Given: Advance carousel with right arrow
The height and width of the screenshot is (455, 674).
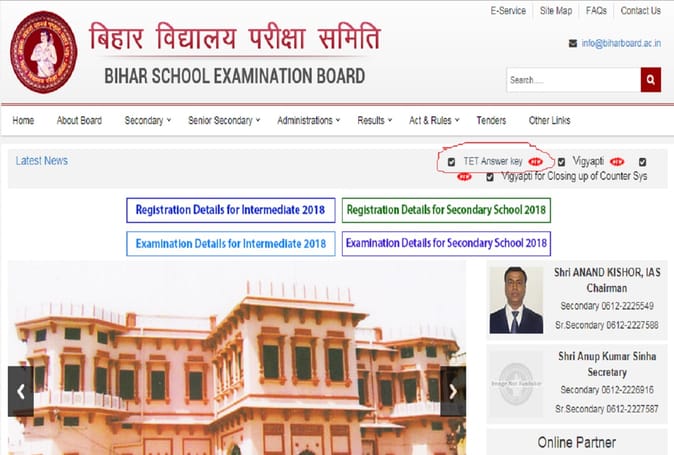Looking at the screenshot, I should (453, 391).
